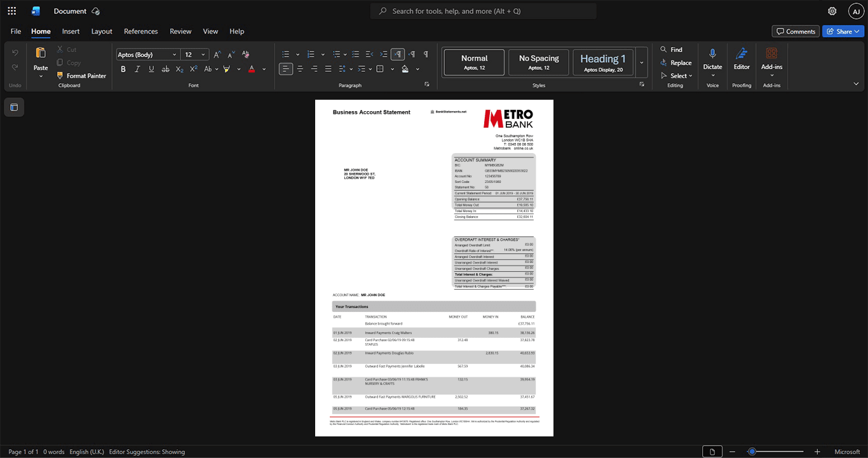The image size is (868, 458).
Task: Open the Add-ins icon
Action: pos(771,53)
